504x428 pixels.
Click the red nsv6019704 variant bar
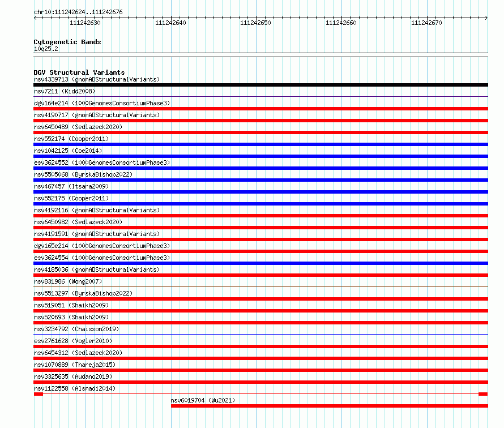coord(330,406)
